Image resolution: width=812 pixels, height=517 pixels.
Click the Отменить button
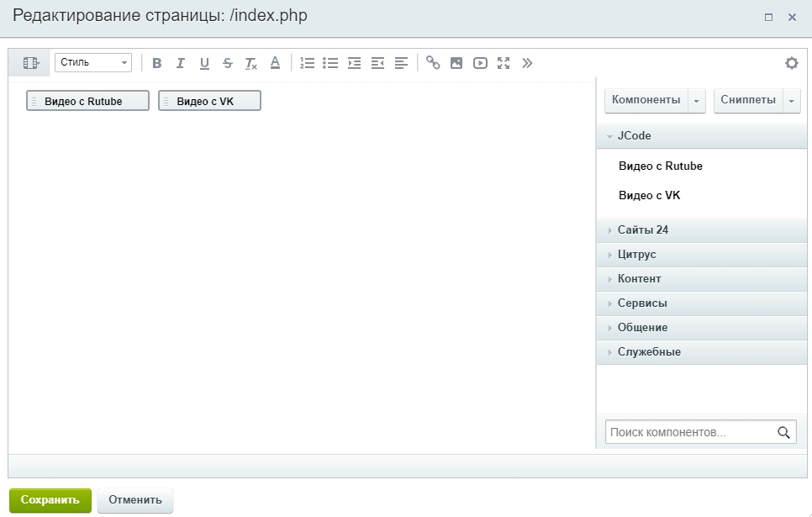point(134,500)
